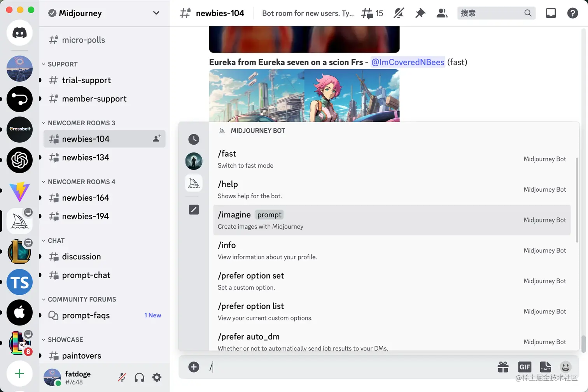Toggle microphone mute in user panel

coord(122,377)
